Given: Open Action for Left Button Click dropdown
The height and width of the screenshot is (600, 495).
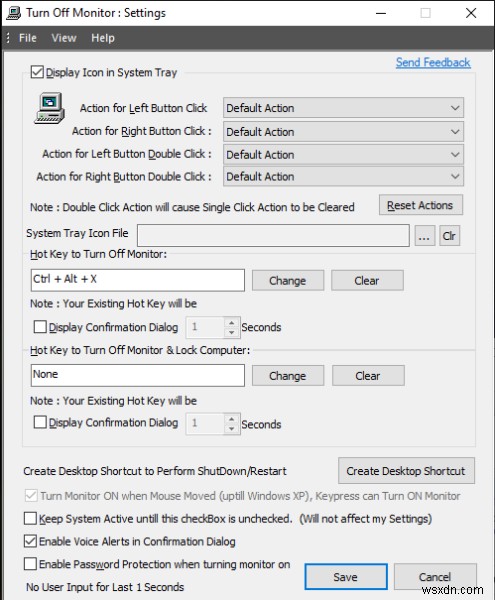Looking at the screenshot, I should coord(343,108).
